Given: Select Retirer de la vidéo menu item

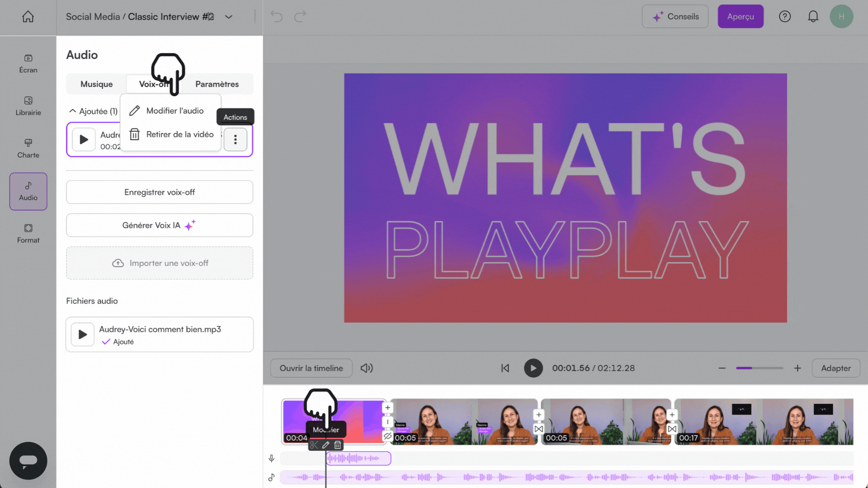Looking at the screenshot, I should pyautogui.click(x=179, y=134).
